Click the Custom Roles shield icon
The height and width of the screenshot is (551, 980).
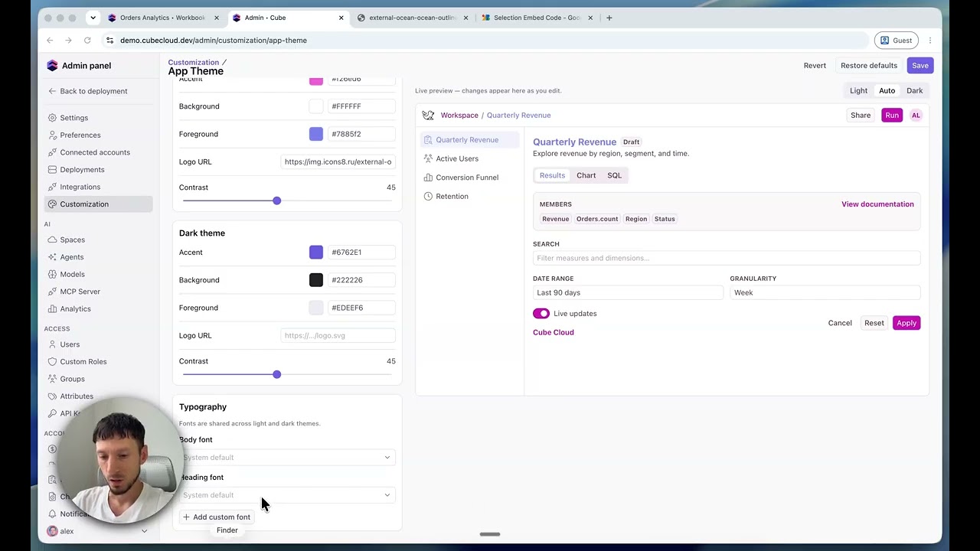[52, 361]
